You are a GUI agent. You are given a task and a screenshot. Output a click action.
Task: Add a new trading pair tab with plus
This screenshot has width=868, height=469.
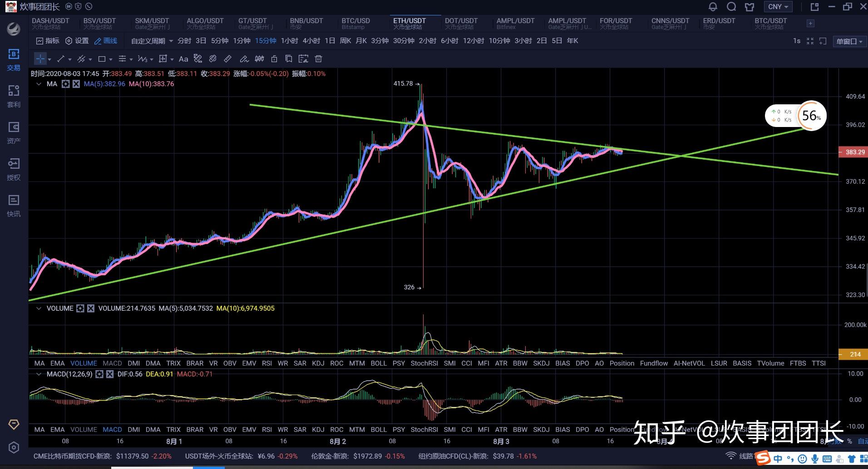point(810,24)
